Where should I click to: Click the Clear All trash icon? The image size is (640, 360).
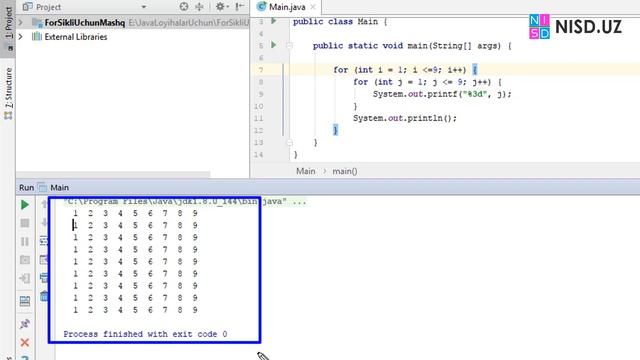(x=44, y=296)
